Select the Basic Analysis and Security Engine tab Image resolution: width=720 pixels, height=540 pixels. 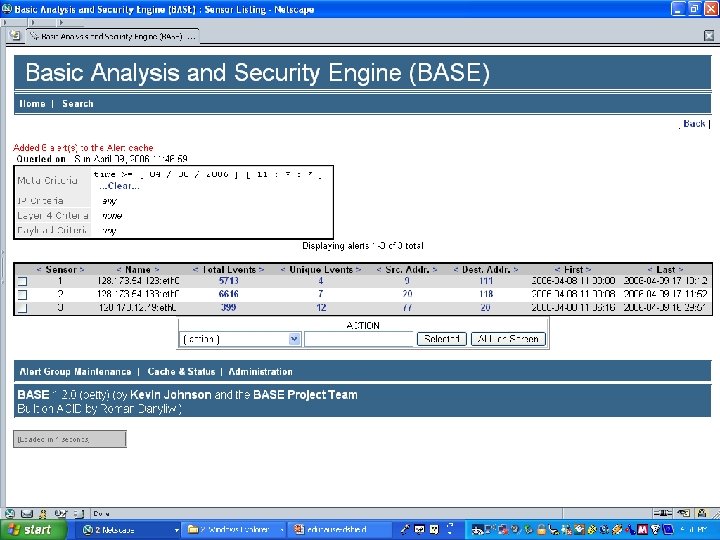tap(112, 36)
